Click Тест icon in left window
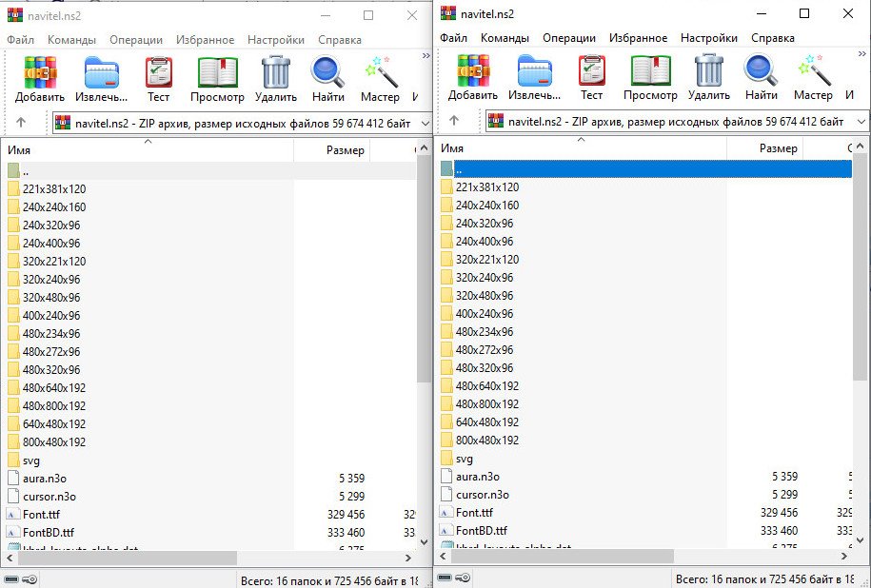Viewport: 871px width, 588px height. coord(159,72)
